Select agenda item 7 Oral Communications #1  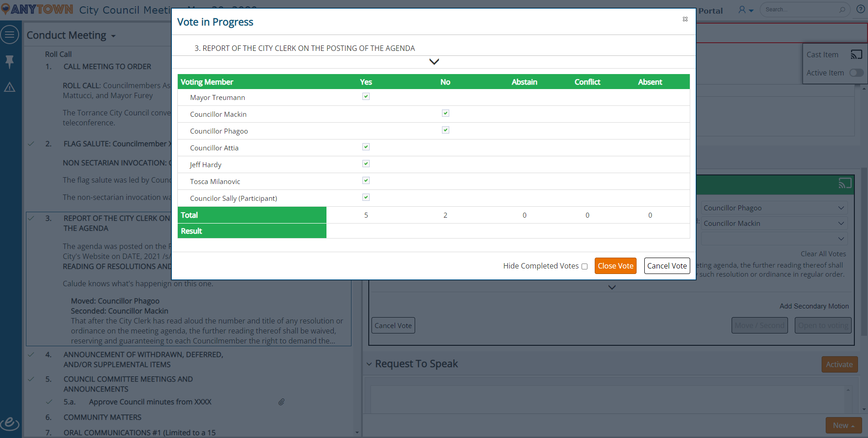pyautogui.click(x=140, y=433)
